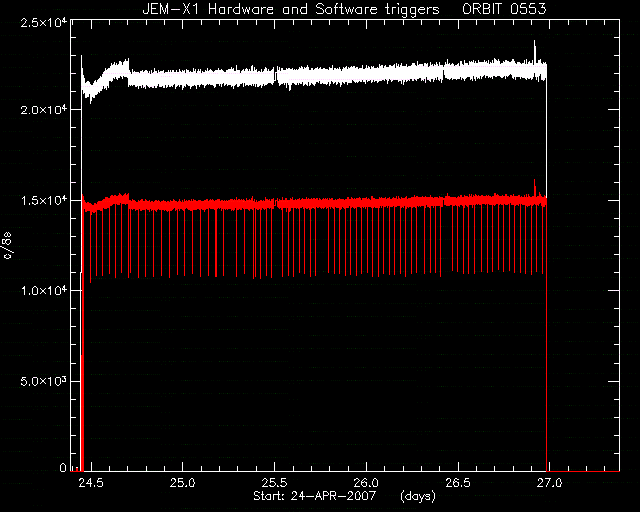Click the white curve's initial dip near 24.5
Image resolution: width=640 pixels, height=512 pixels.
pyautogui.click(x=91, y=98)
